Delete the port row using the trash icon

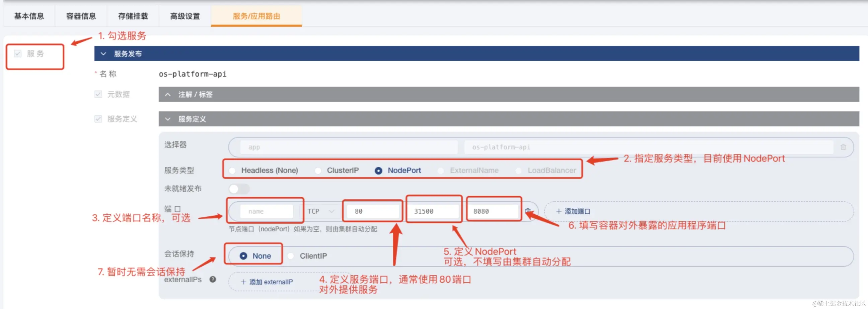pos(528,211)
